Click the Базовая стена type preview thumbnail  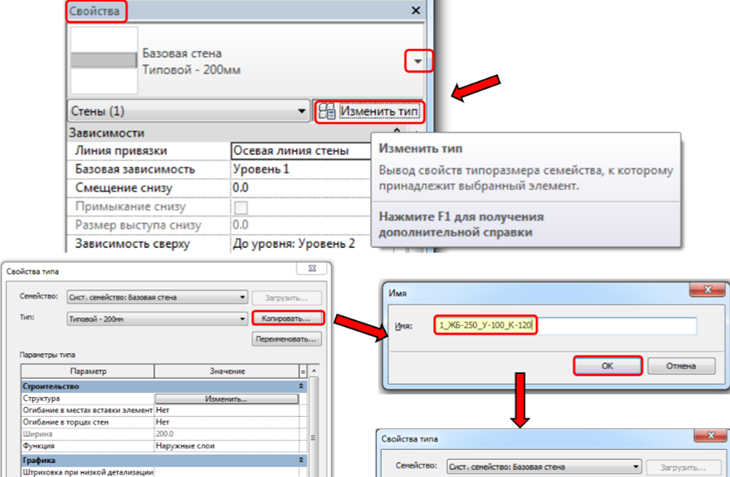(x=104, y=60)
